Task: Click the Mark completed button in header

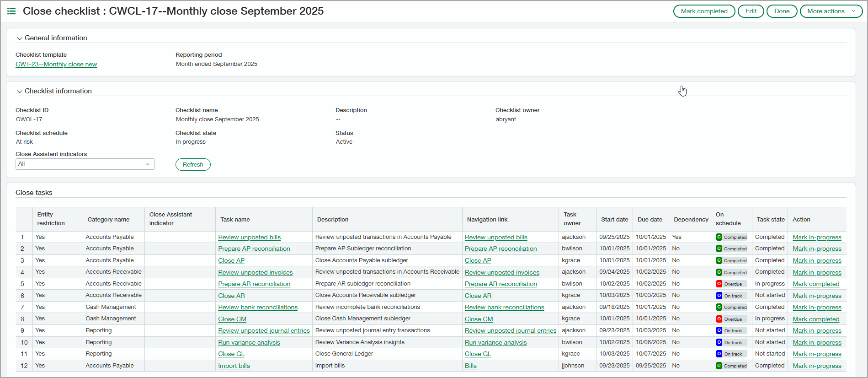Action: [704, 11]
